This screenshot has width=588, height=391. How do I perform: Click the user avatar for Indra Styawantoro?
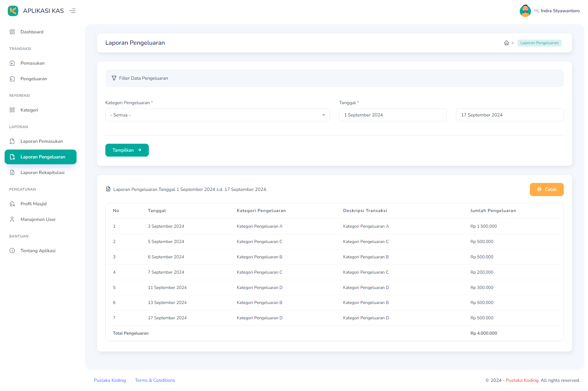pyautogui.click(x=525, y=11)
